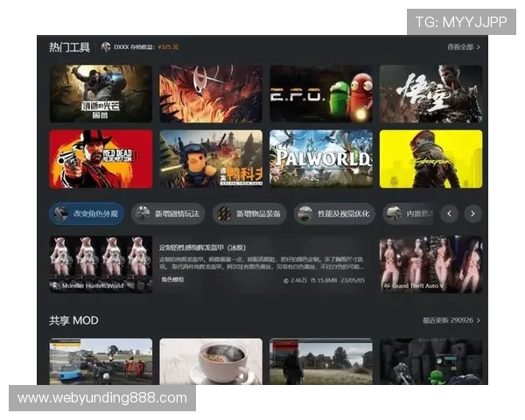
Task: Switch to the 新增剧情玩法 category tab
Action: coord(167,213)
